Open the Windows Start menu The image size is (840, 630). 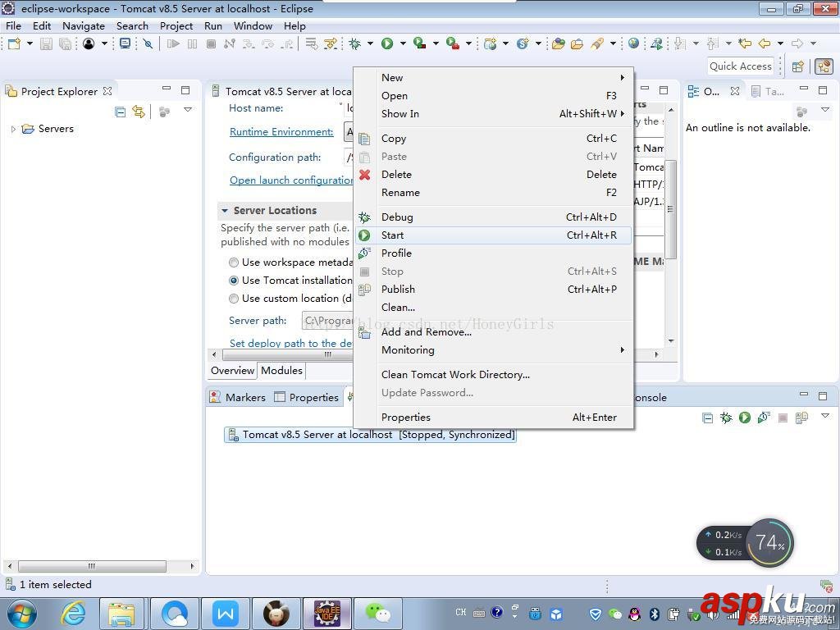tap(21, 614)
